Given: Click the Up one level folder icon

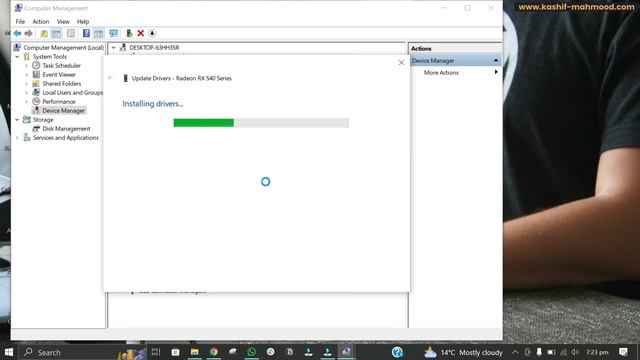Looking at the screenshot, I should point(44,33).
